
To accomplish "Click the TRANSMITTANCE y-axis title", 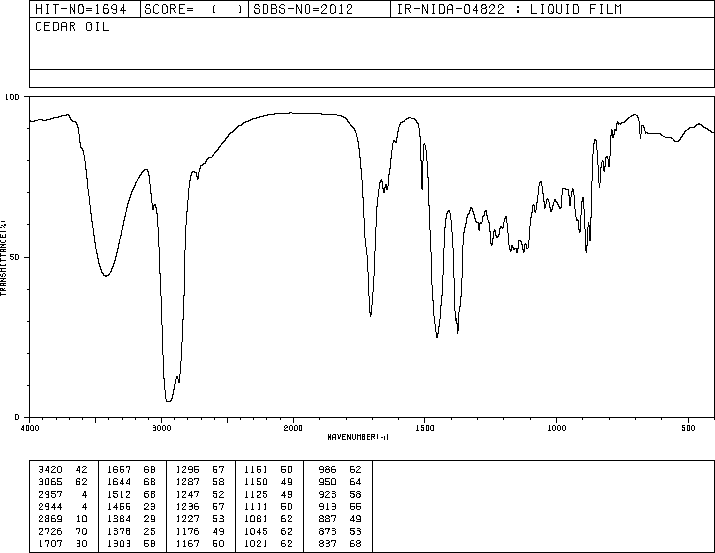I will [3, 258].
